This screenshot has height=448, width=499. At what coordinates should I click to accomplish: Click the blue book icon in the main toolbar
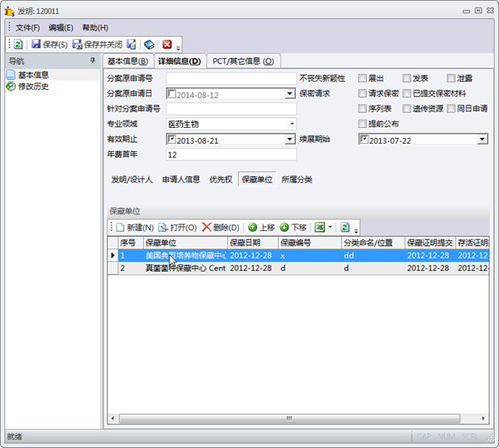149,44
